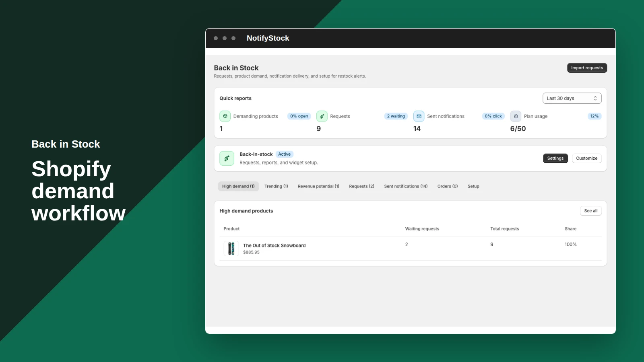The width and height of the screenshot is (644, 362).
Task: Click the Back in Stock page heading
Action: 236,68
